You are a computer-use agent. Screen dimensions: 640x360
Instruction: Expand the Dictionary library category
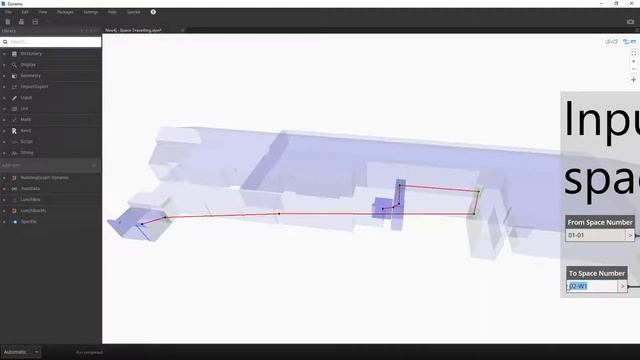click(x=4, y=53)
